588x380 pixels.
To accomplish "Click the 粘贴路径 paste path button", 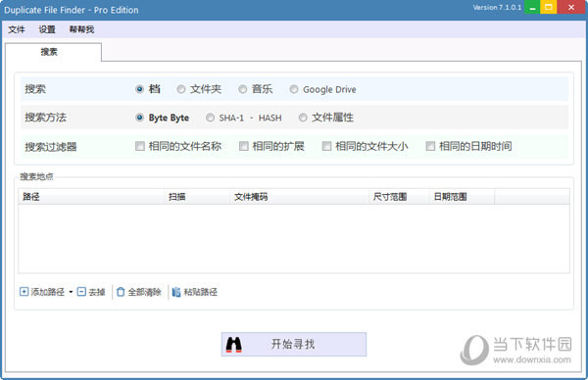I will coord(195,292).
